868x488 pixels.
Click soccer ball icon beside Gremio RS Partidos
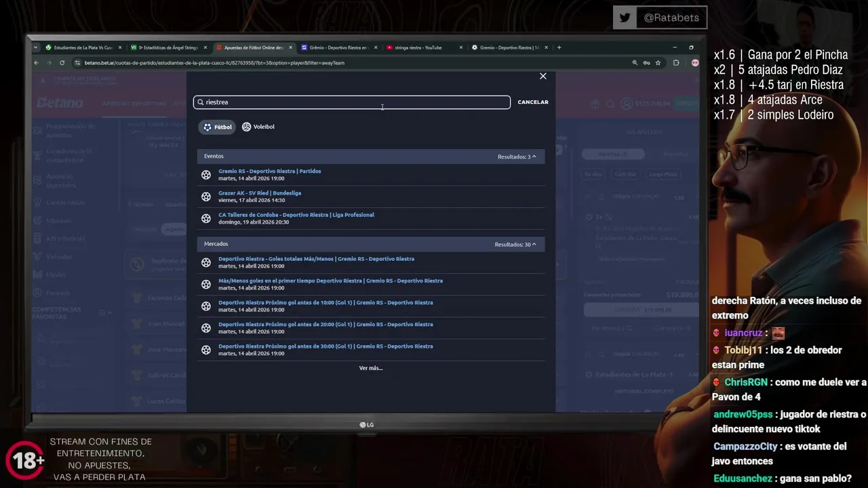(x=206, y=175)
